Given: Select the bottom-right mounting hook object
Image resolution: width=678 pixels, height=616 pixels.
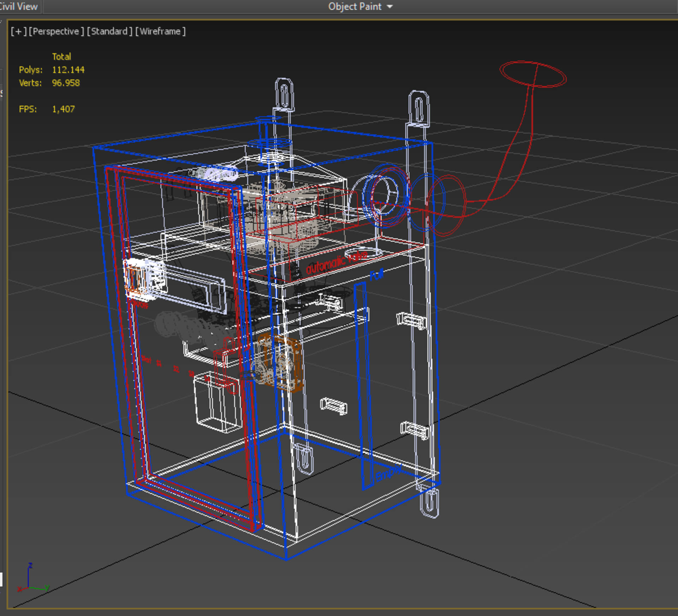Looking at the screenshot, I should (429, 502).
